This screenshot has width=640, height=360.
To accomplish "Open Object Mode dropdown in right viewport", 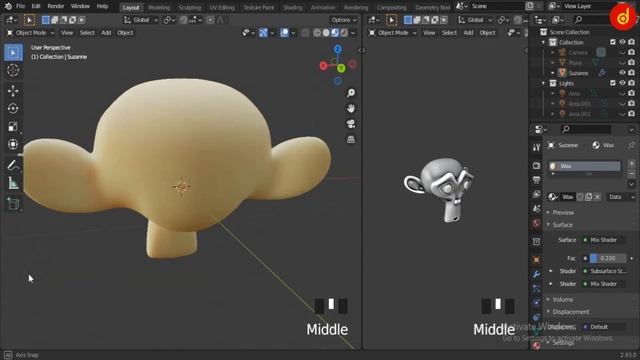I will click(x=393, y=33).
